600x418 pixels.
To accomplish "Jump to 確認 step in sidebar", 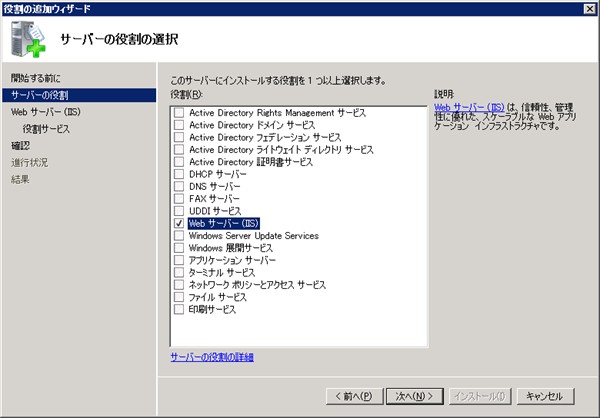I will pos(20,145).
